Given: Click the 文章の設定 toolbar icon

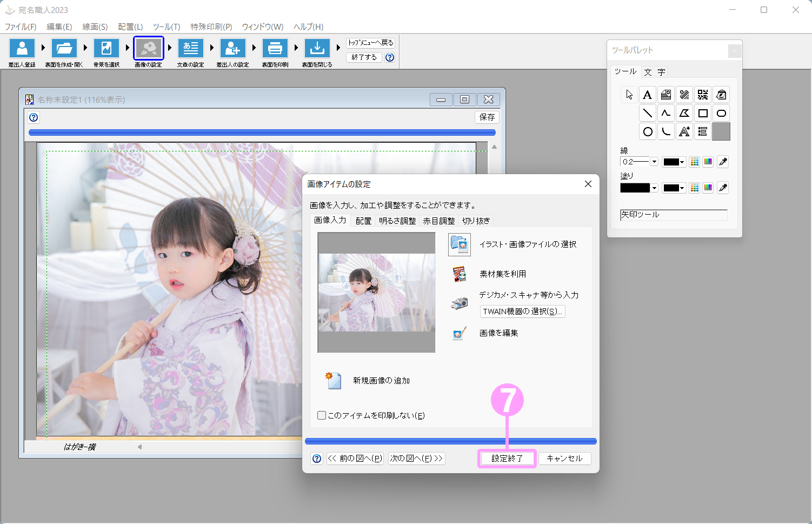Looking at the screenshot, I should point(191,49).
